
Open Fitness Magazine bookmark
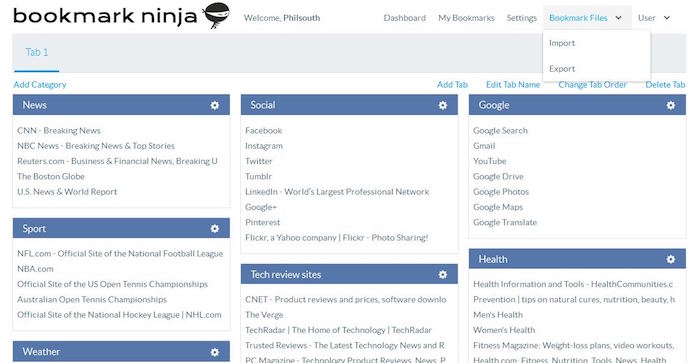(x=574, y=345)
